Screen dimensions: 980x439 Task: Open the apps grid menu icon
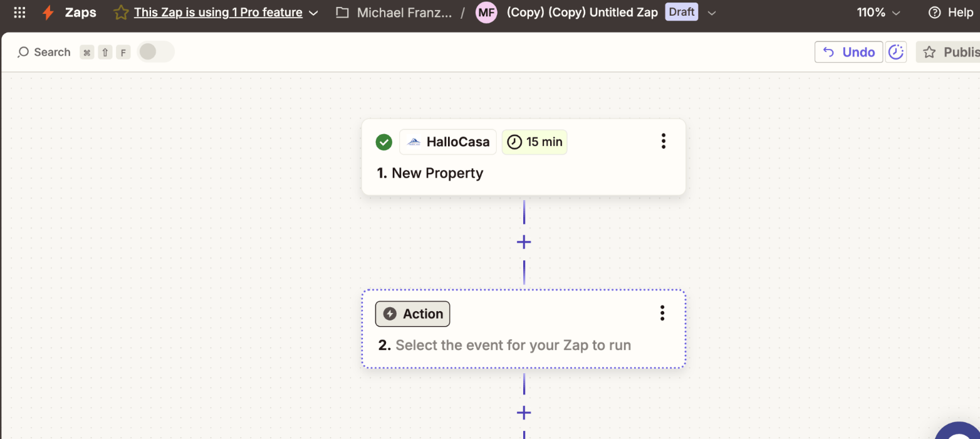click(x=19, y=13)
